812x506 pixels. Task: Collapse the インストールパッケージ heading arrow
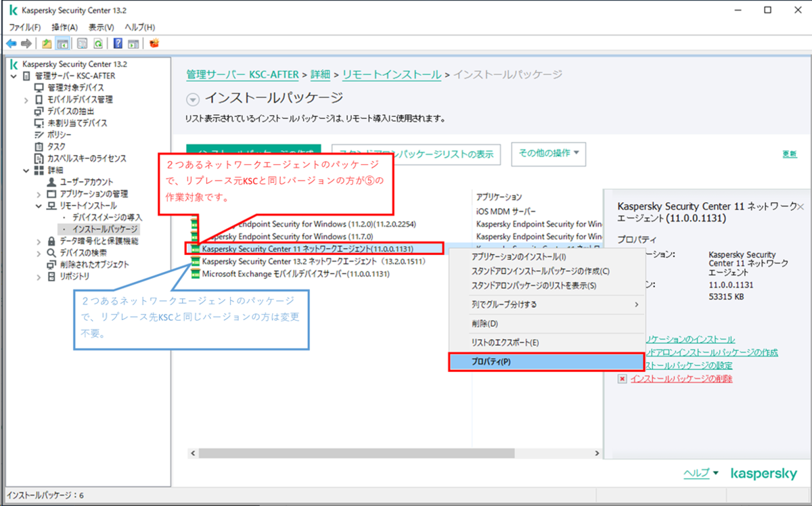coord(193,99)
